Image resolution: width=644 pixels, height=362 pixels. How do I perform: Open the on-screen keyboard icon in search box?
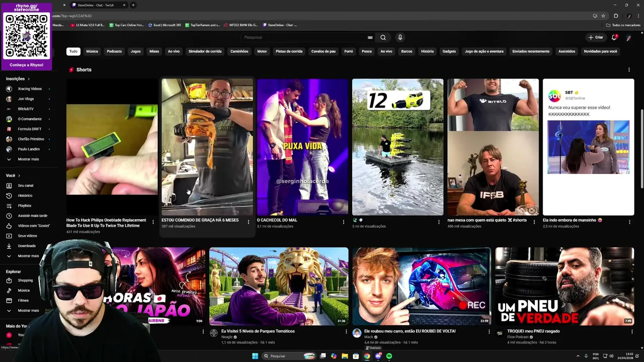370,37
